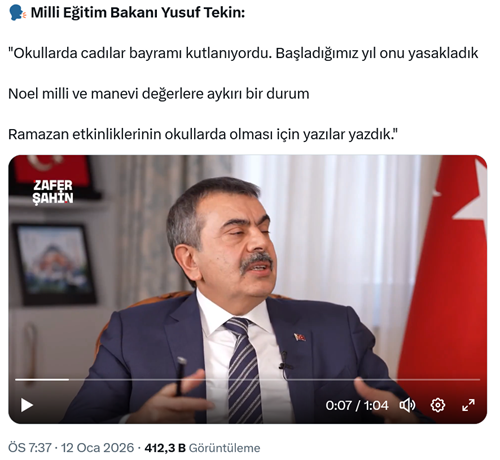Click the line starting with Noel milli
This screenshot has width=500, height=460.
click(159, 94)
